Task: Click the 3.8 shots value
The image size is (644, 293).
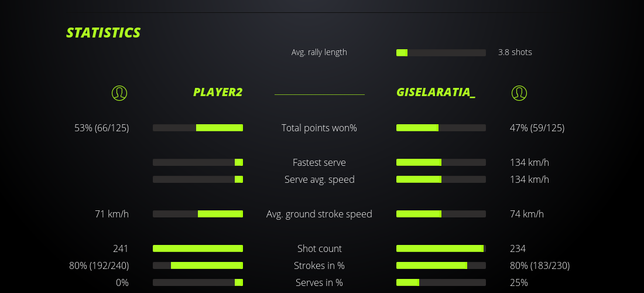Action: coord(515,52)
